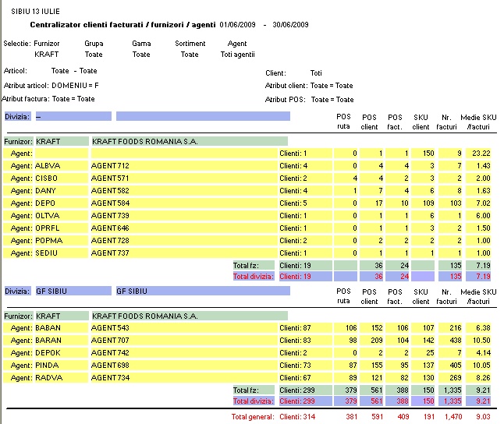Click Nr. facturi value 438 for BARAN
The height and width of the screenshot is (424, 504).
[450, 341]
